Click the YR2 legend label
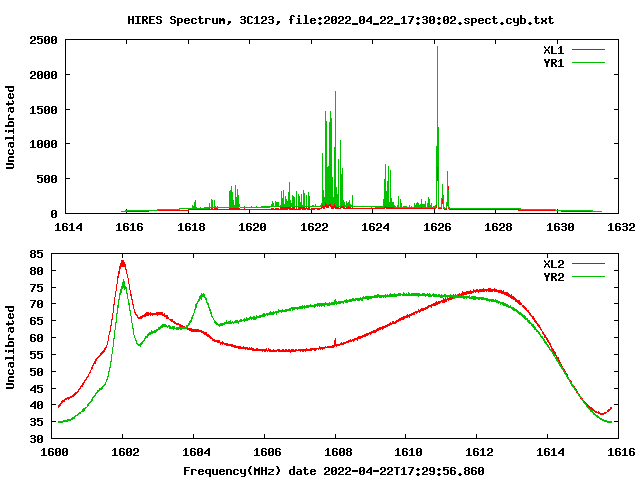Screen dimensions: 640x480 pyautogui.click(x=553, y=277)
